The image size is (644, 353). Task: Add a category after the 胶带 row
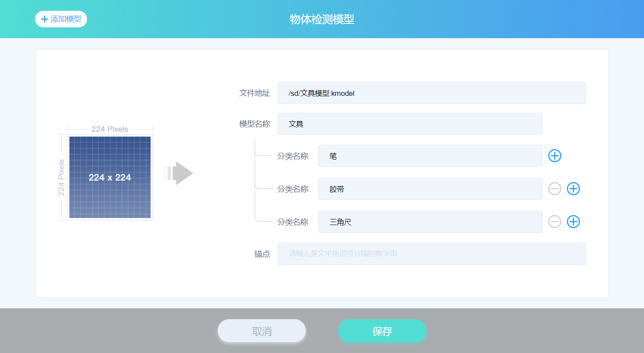pyautogui.click(x=573, y=189)
